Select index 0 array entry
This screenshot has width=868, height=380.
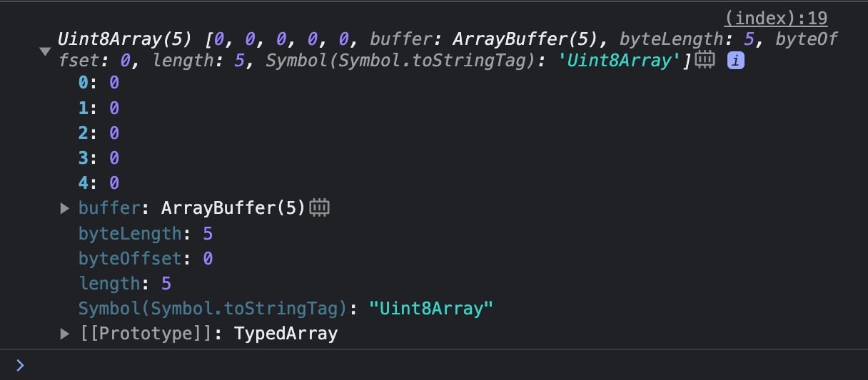(99, 83)
